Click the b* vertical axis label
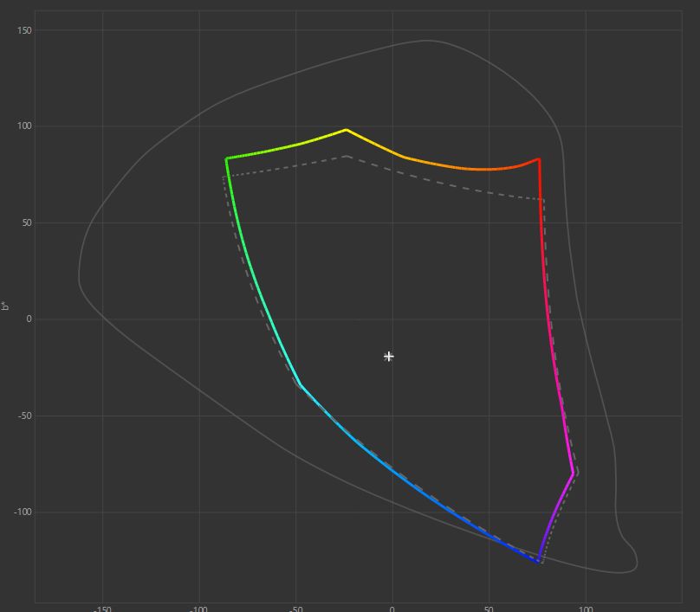 [6, 305]
